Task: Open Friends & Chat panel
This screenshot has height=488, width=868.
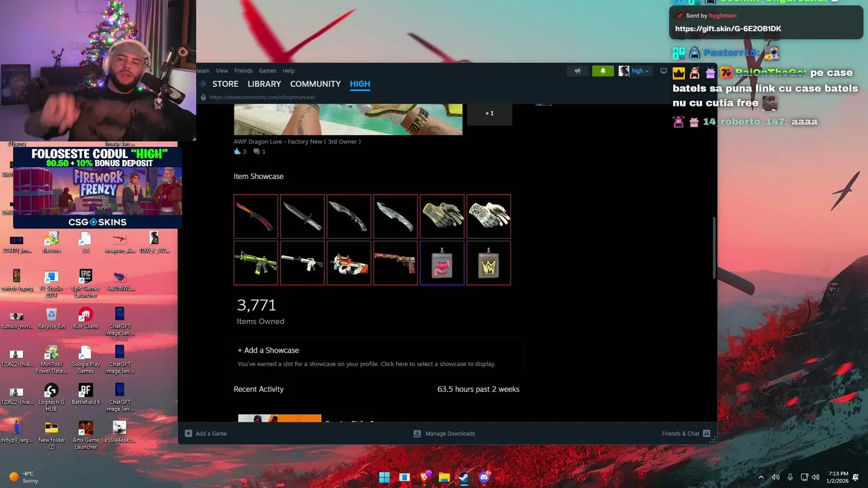Action: 686,434
